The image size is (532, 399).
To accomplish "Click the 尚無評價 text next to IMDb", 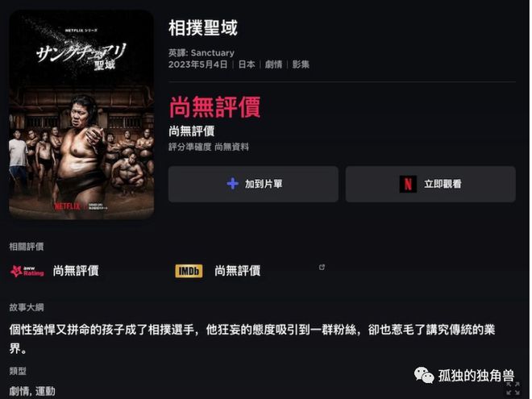I will (x=238, y=271).
